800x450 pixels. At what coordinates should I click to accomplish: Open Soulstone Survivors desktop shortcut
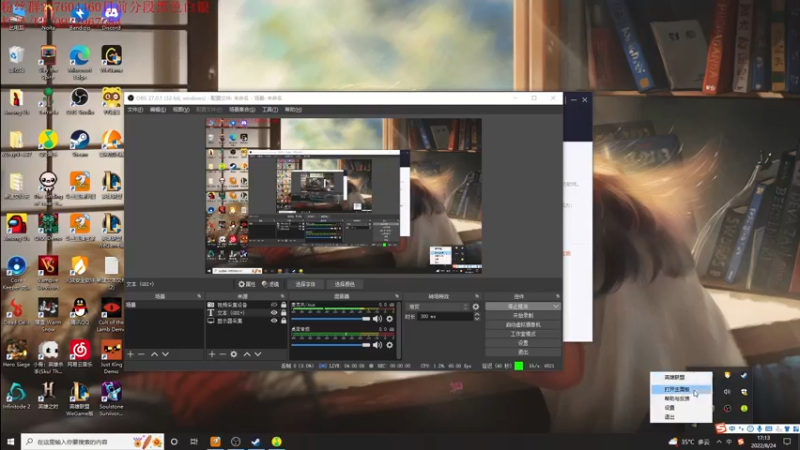coord(111,399)
